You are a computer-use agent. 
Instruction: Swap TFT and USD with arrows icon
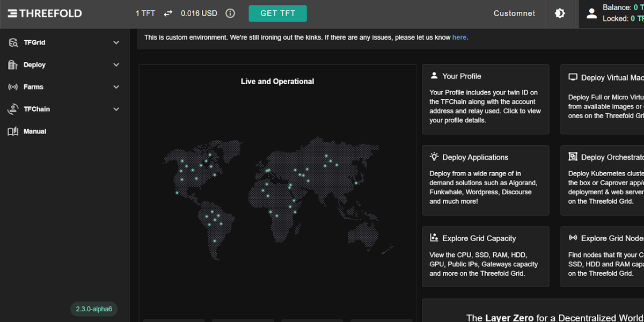point(169,13)
